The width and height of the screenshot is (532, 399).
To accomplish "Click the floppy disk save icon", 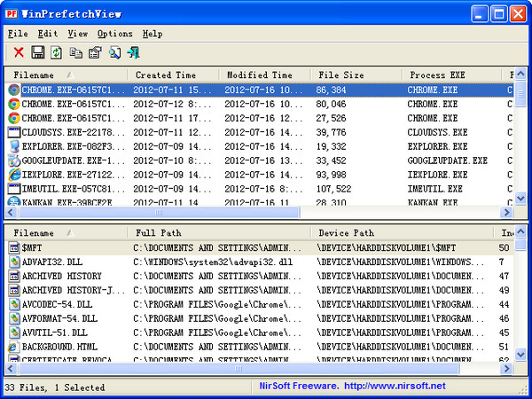I will click(37, 53).
